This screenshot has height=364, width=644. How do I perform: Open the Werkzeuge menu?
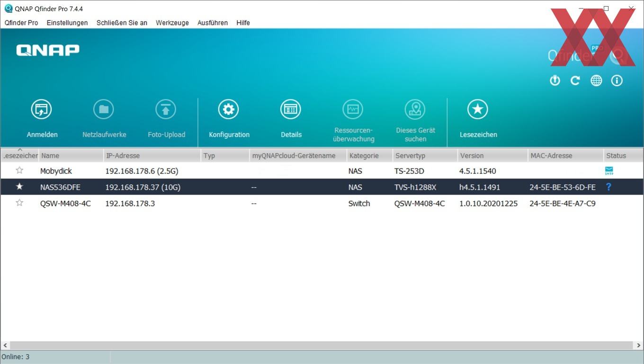tap(172, 23)
